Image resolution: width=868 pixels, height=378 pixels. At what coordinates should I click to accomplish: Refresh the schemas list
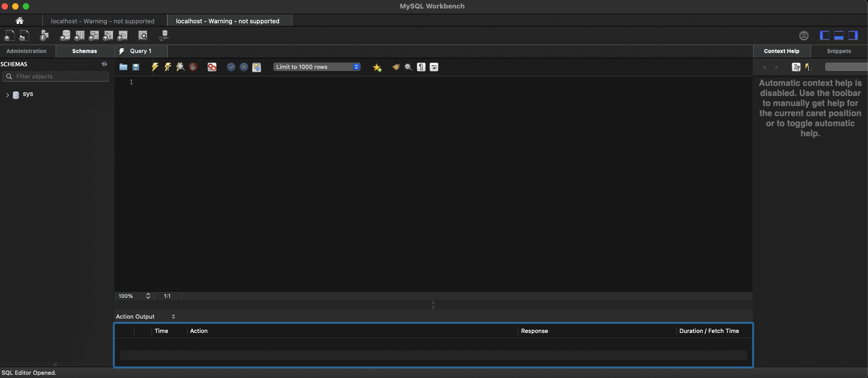(104, 64)
